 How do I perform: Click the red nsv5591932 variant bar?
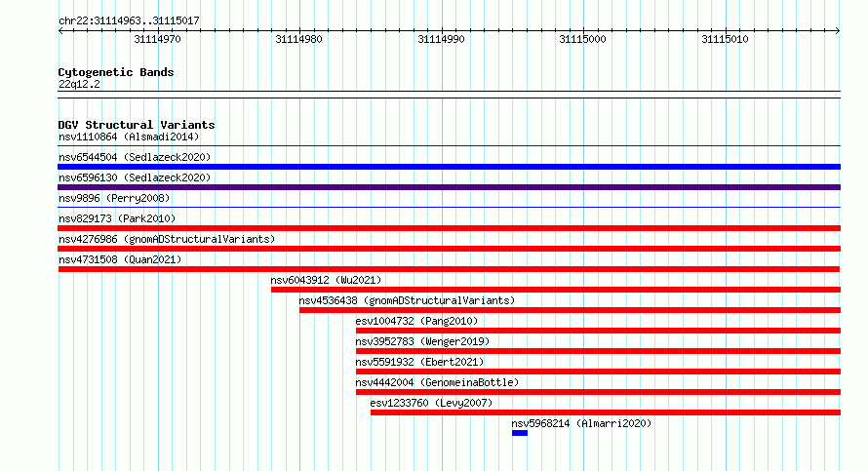(599, 372)
